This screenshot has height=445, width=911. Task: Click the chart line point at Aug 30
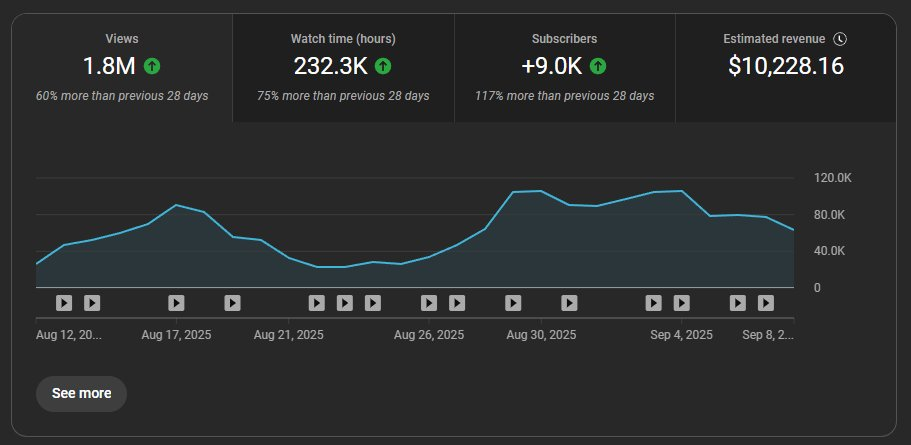pos(541,191)
